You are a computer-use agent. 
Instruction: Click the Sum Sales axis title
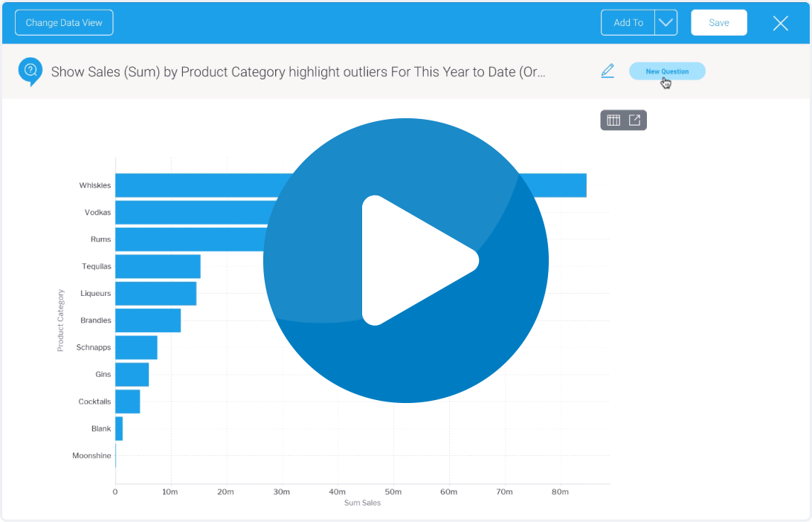pos(363,503)
